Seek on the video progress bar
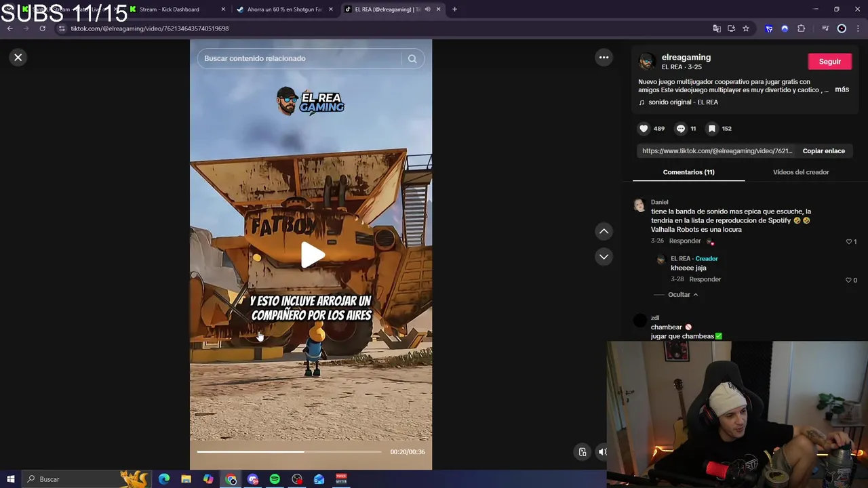 pyautogui.click(x=289, y=452)
